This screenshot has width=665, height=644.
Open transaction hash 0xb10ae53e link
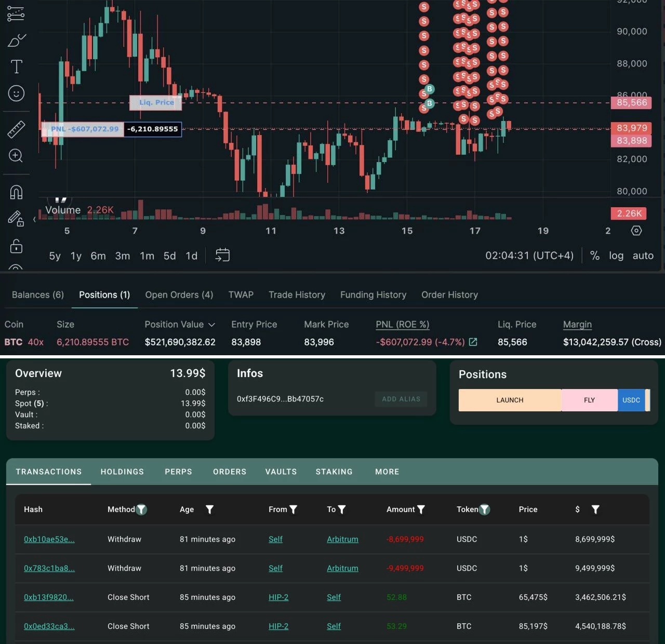49,539
